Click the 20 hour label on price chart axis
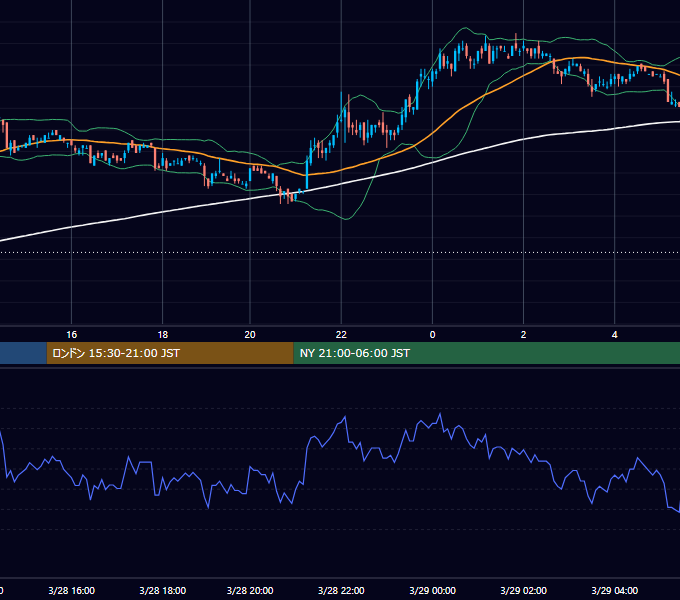 point(250,335)
